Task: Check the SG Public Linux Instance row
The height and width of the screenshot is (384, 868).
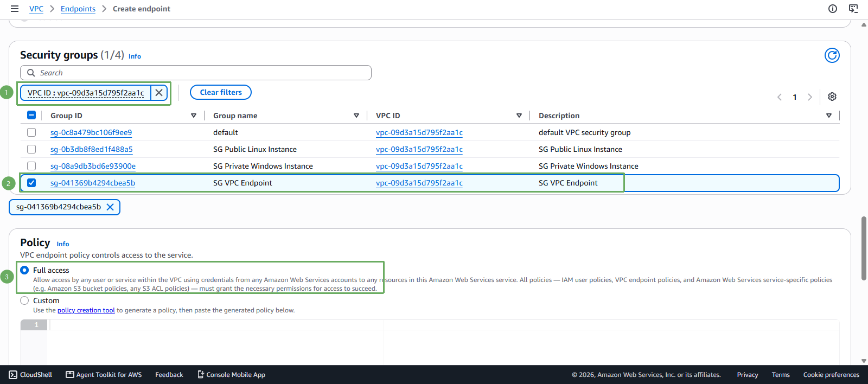Action: coord(31,149)
